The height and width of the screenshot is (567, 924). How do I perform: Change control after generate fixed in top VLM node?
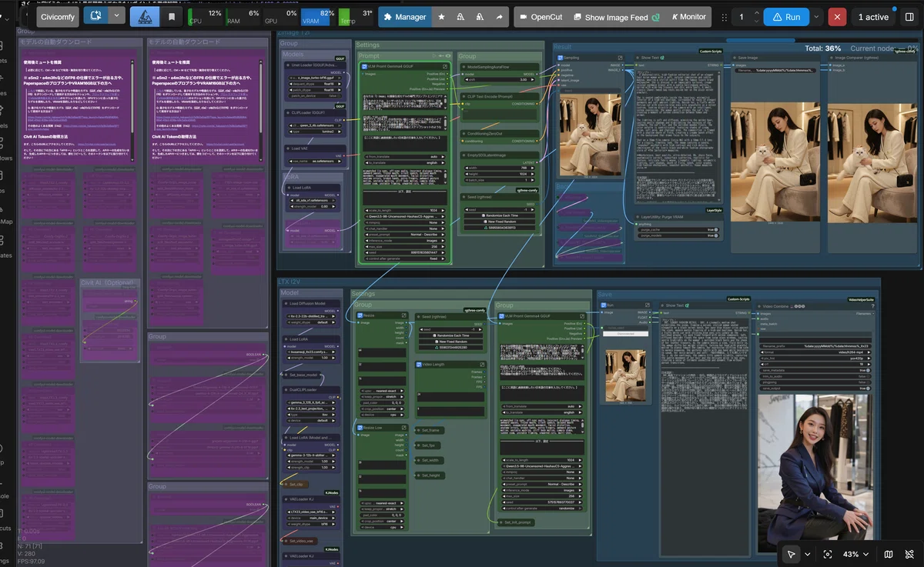(x=404, y=258)
